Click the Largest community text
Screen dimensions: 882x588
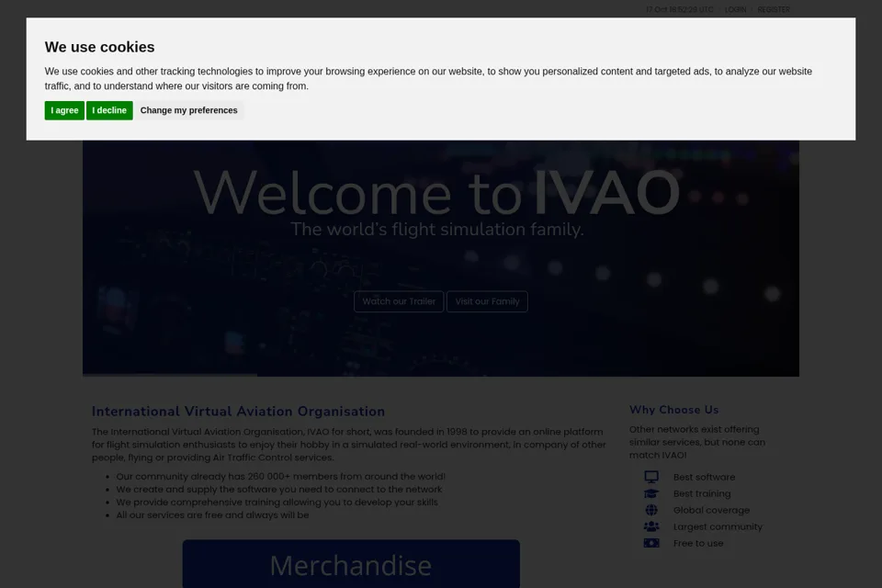pos(718,526)
